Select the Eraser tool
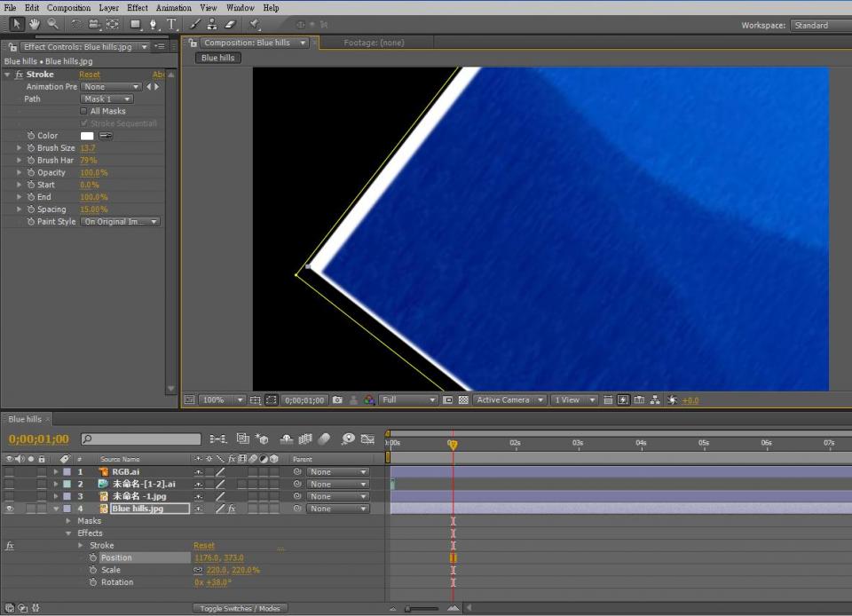Screen dimensions: 852x616 230,24
